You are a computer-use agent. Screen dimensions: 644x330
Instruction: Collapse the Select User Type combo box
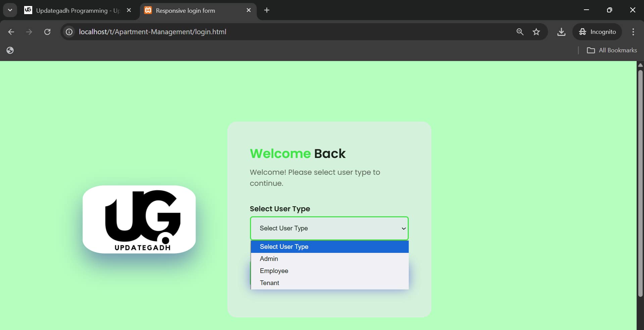tap(329, 228)
